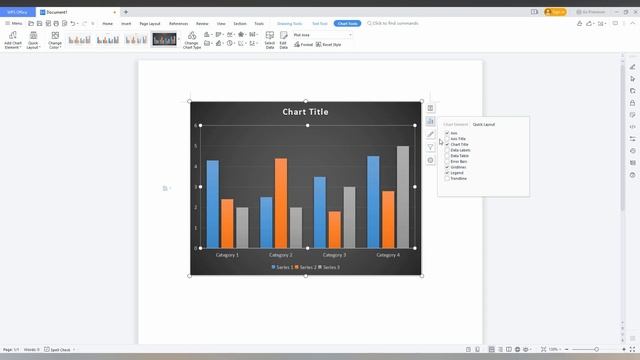
Task: Enable the Data Table checkbox
Action: click(447, 156)
